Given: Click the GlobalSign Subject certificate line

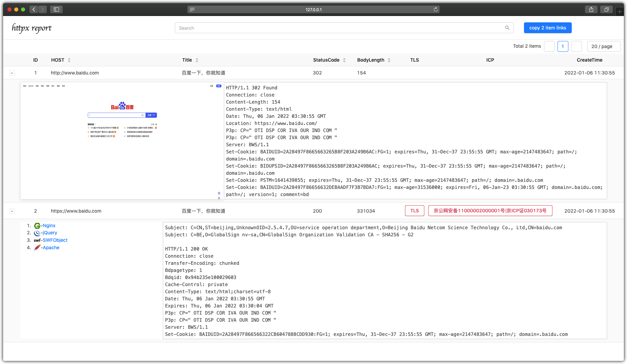Looking at the screenshot, I should click(289, 235).
